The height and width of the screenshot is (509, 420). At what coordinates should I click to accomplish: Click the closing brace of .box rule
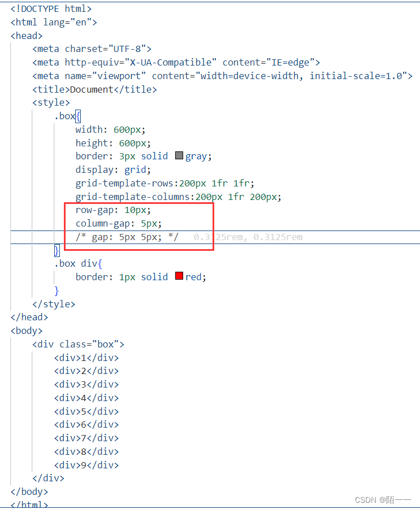tap(57, 250)
